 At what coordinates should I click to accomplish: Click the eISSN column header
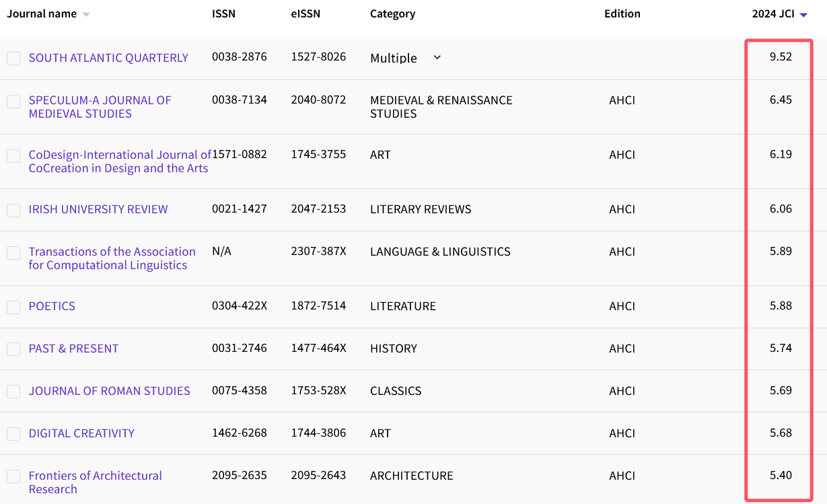305,13
